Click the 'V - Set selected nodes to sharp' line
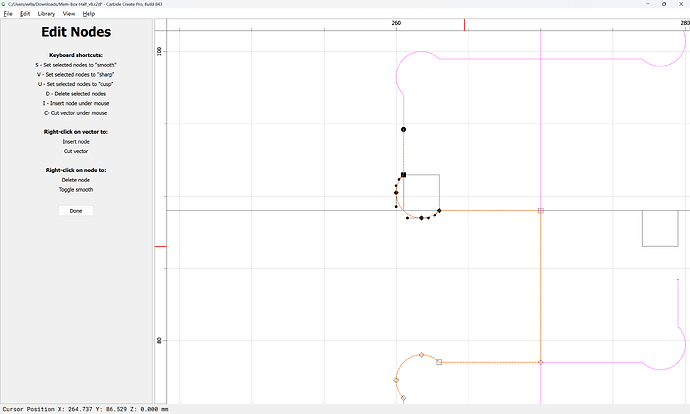 [x=76, y=74]
